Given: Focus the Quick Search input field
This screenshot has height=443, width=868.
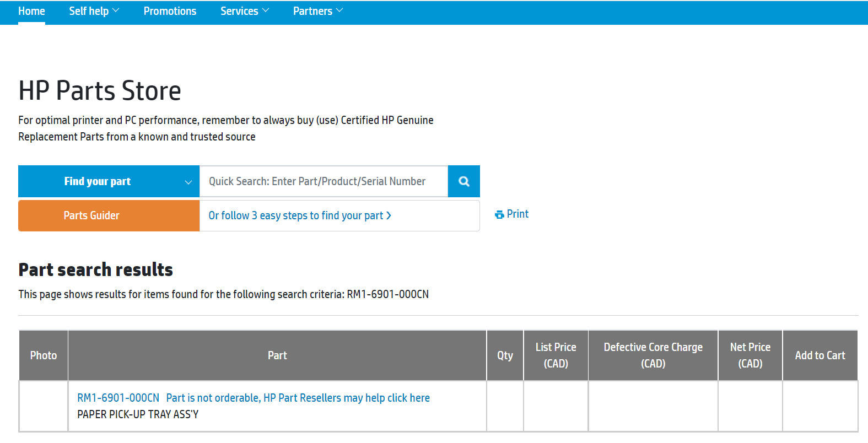Looking at the screenshot, I should 324,181.
